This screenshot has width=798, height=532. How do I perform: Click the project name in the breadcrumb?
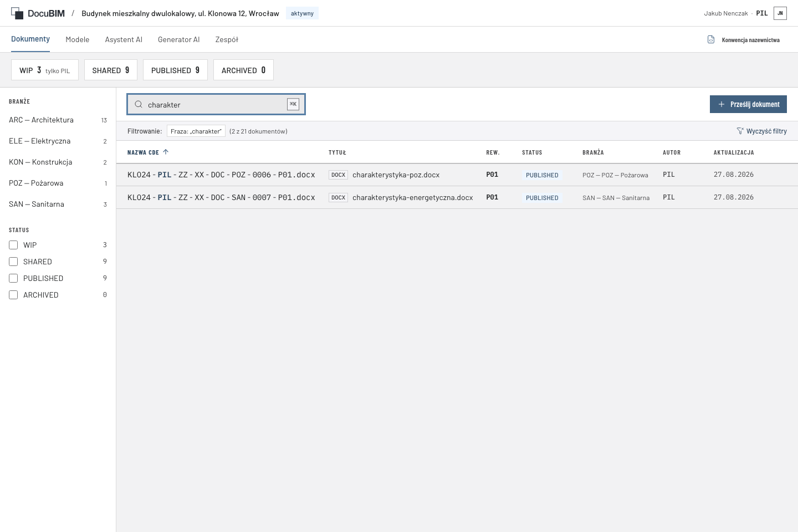pyautogui.click(x=180, y=13)
